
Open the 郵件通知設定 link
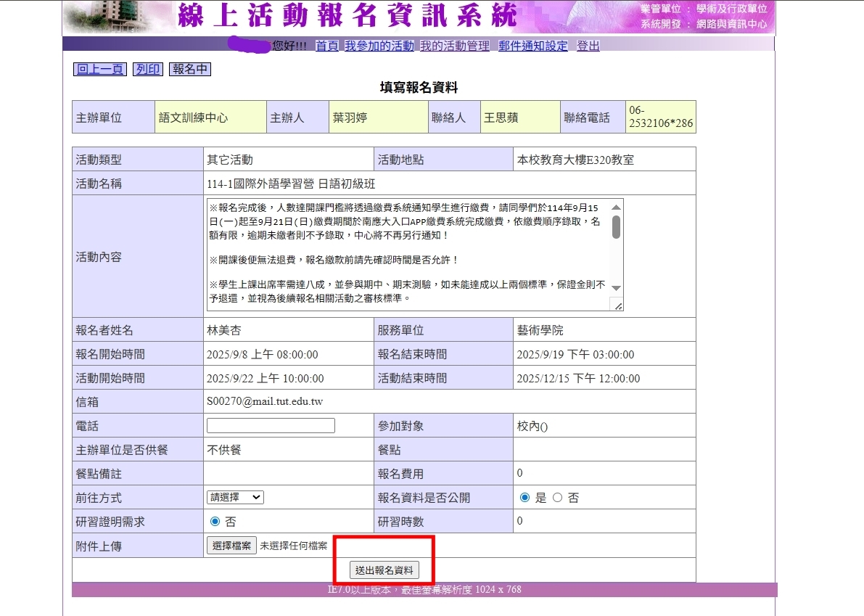coord(533,46)
